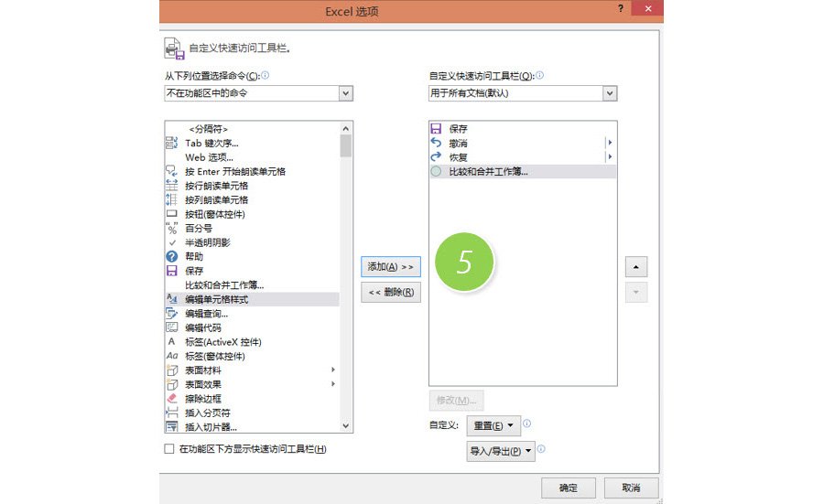Viewport: 824px width, 504px height.
Task: Click the 标签(ActiveX 控件) letter A icon
Action: pos(171,341)
